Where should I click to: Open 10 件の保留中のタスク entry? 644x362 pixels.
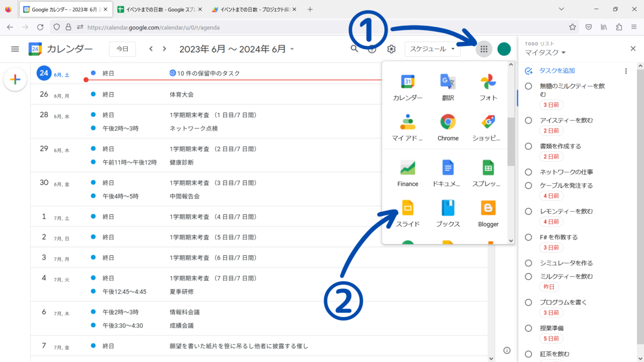coord(204,73)
